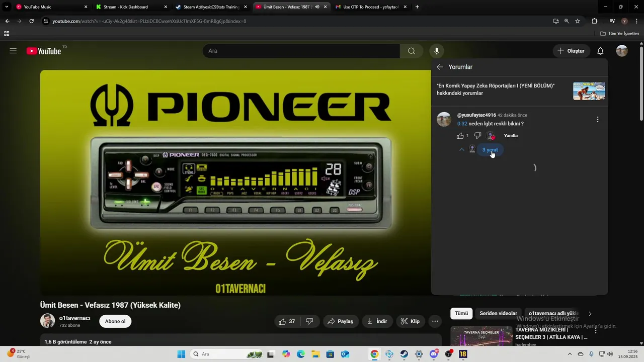Like the video with 37 likes

pyautogui.click(x=287, y=321)
